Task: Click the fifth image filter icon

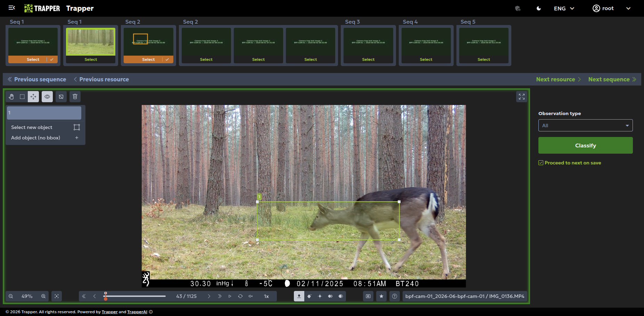Action: [x=341, y=296]
